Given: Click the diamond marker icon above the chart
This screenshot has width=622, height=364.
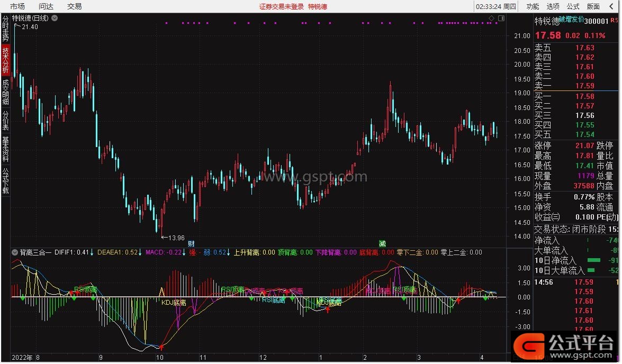Looking at the screenshot, I should (x=492, y=18).
